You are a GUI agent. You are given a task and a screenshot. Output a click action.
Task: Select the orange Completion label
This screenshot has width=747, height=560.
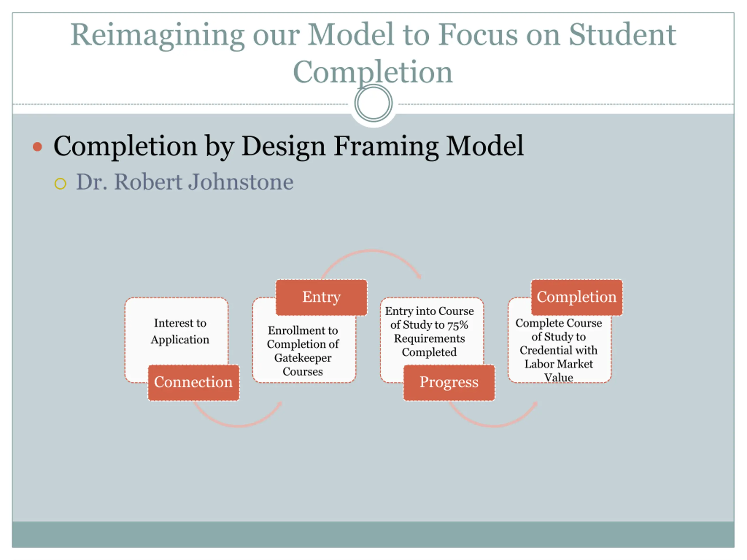[577, 297]
